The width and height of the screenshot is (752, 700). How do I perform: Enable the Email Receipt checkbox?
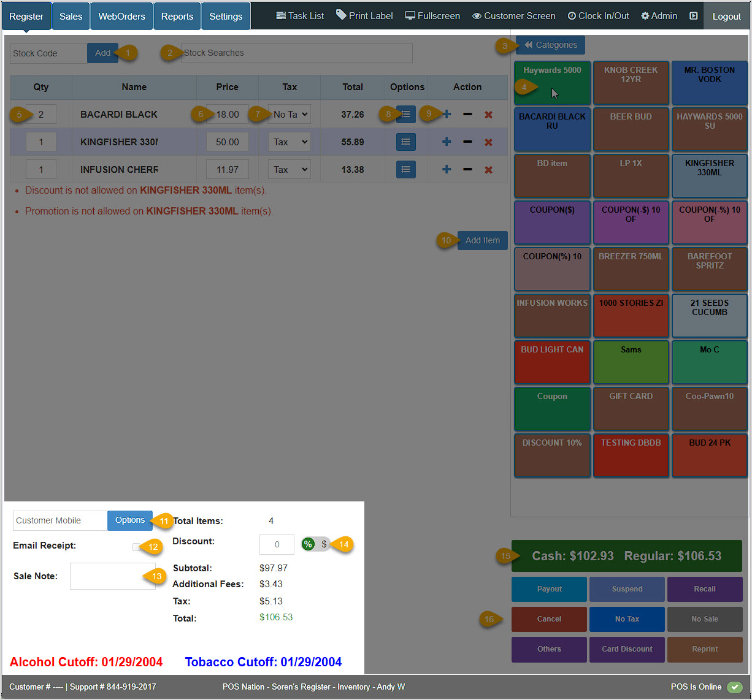137,546
